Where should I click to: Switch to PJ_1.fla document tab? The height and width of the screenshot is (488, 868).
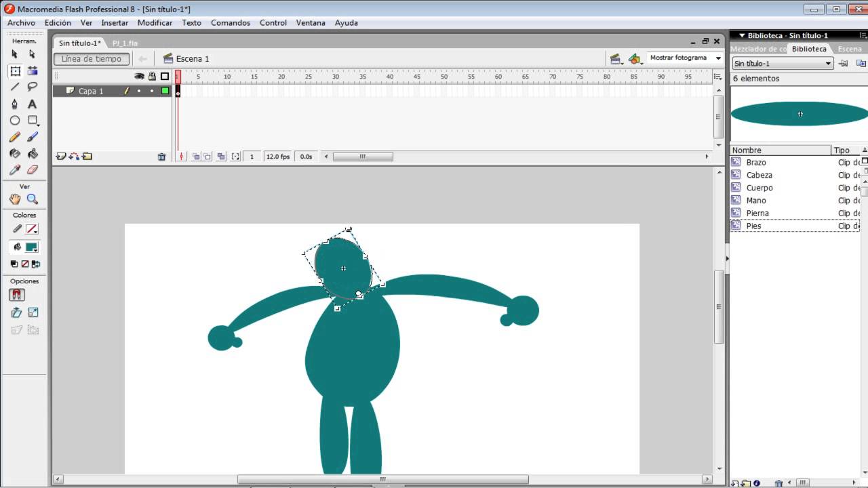tap(125, 43)
